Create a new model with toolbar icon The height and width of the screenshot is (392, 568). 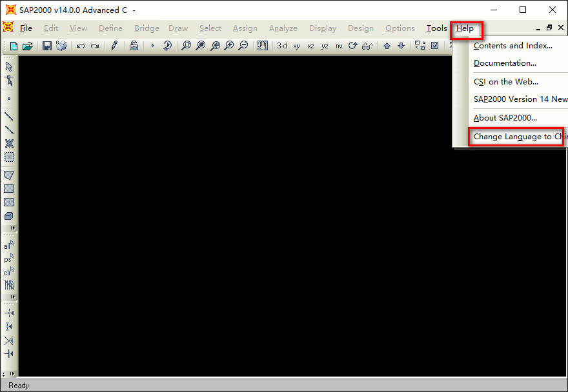[14, 46]
